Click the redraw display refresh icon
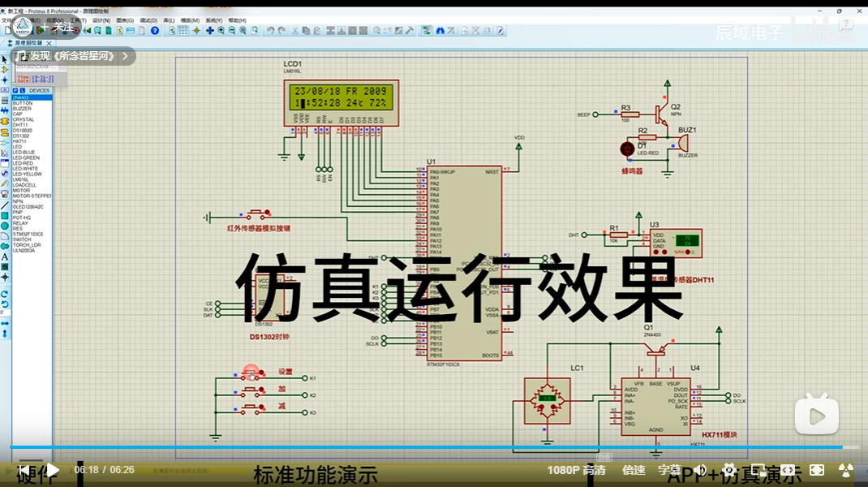 pos(172,31)
